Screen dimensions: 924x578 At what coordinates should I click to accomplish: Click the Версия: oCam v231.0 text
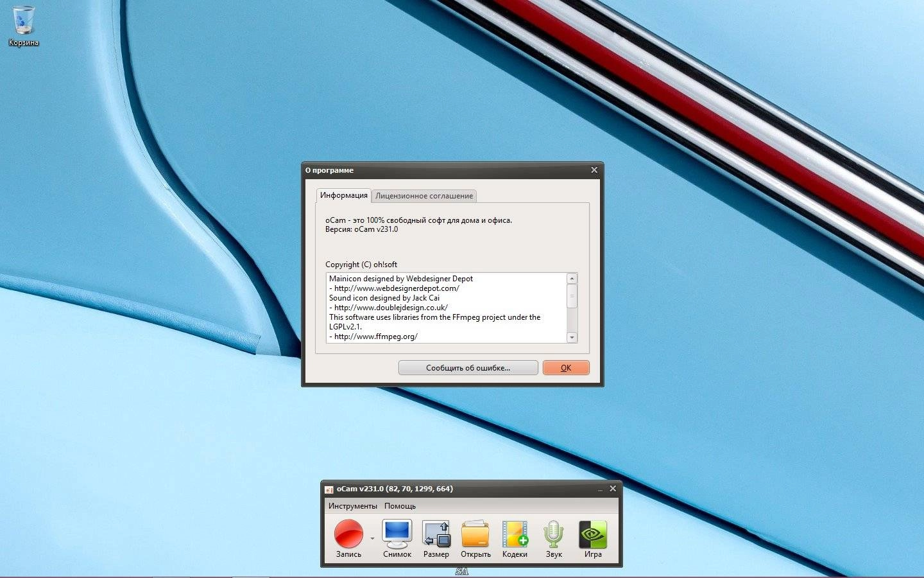coord(361,229)
